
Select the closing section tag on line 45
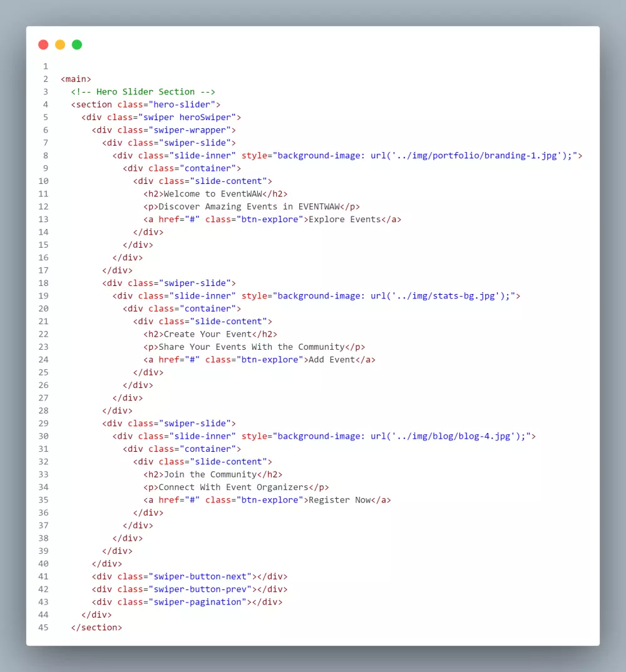click(x=96, y=627)
